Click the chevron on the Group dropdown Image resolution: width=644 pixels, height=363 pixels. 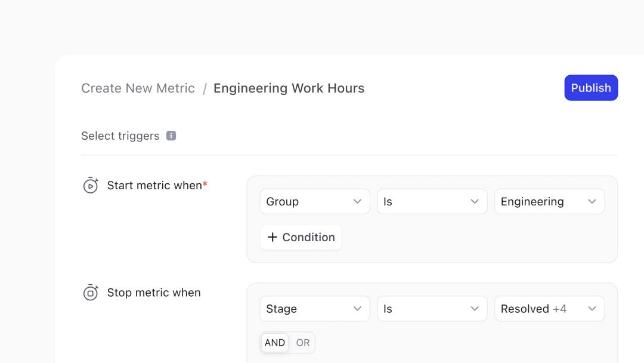pos(357,201)
